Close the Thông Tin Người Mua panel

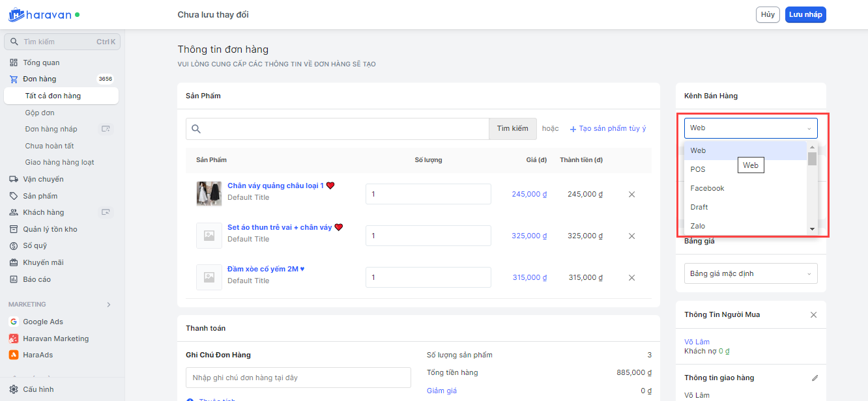(813, 315)
